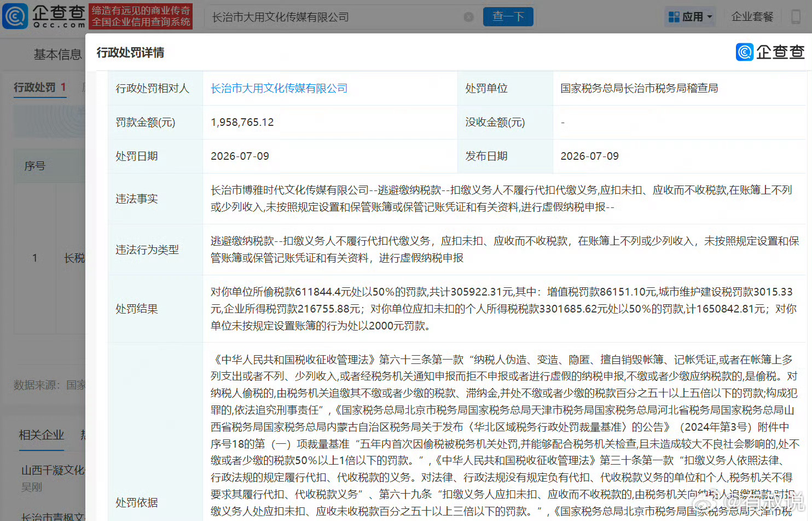Open the 长治市青枫 related company link
This screenshot has height=521, width=812.
(53, 516)
